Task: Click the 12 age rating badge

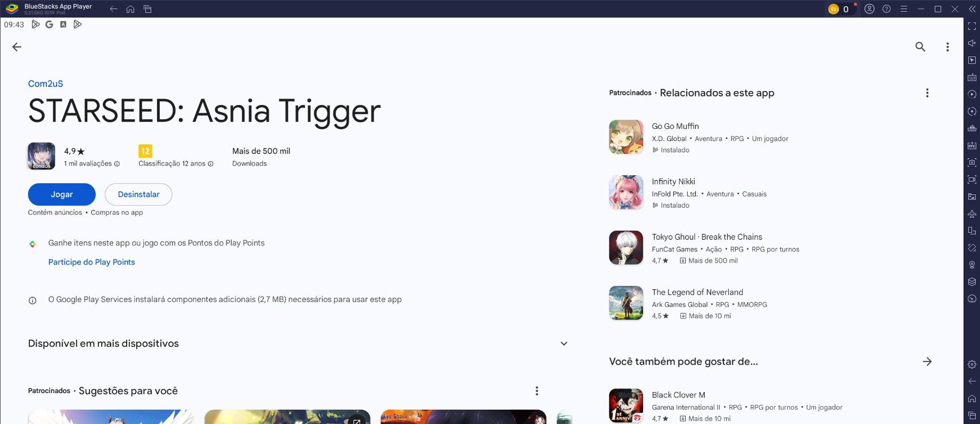Action: (145, 151)
